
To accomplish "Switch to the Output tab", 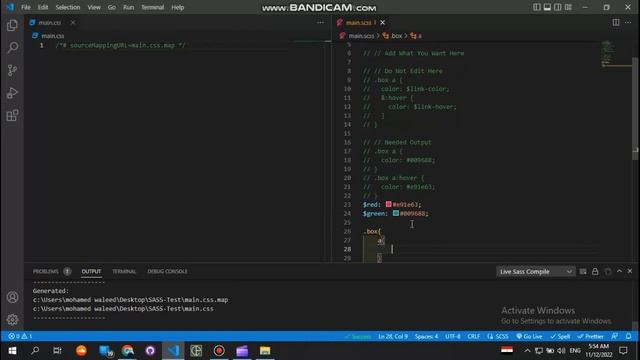I will (x=91, y=271).
